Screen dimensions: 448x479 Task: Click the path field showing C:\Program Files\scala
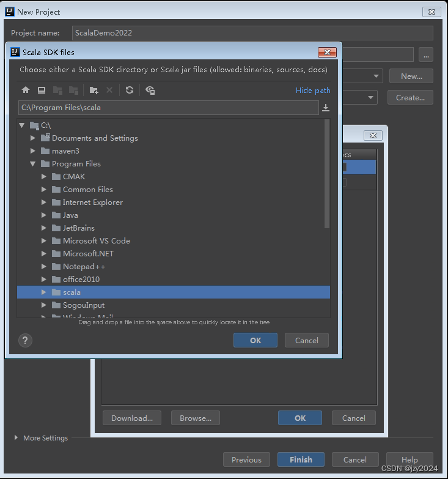[x=169, y=108]
